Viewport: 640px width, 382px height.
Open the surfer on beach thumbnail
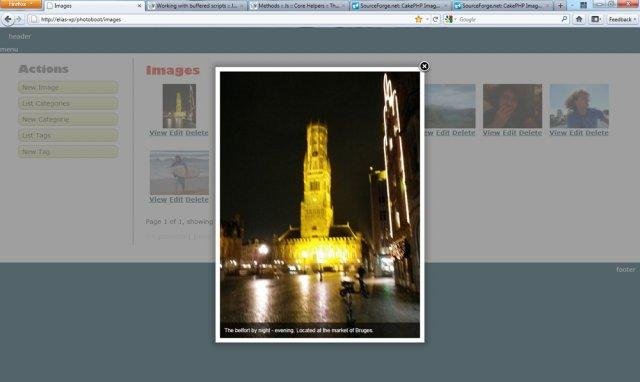pos(179,172)
